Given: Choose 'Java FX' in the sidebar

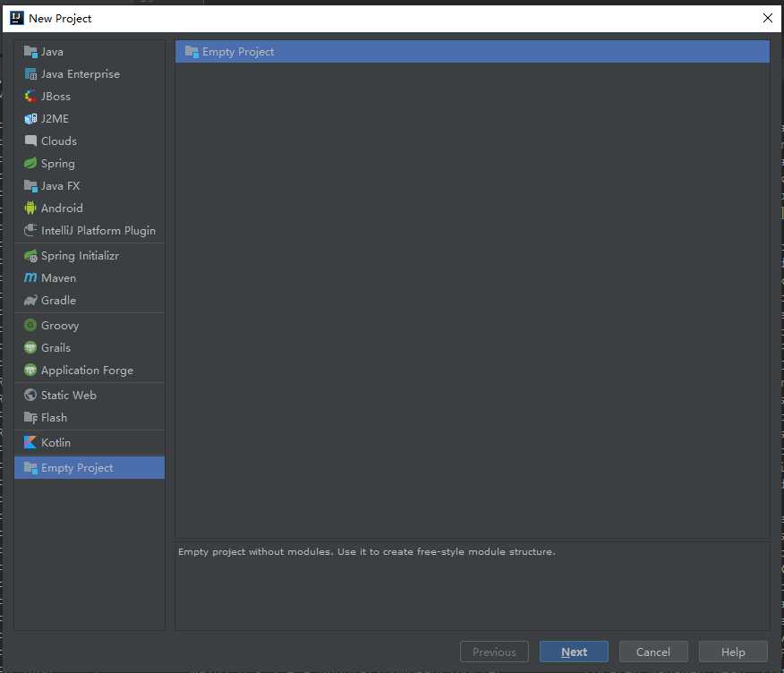Looking at the screenshot, I should [61, 186].
